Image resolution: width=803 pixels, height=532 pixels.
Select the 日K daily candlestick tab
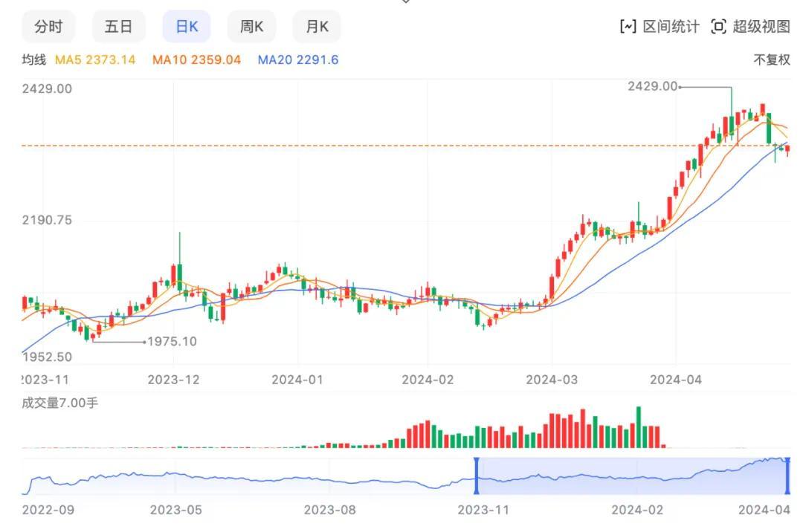tap(186, 27)
